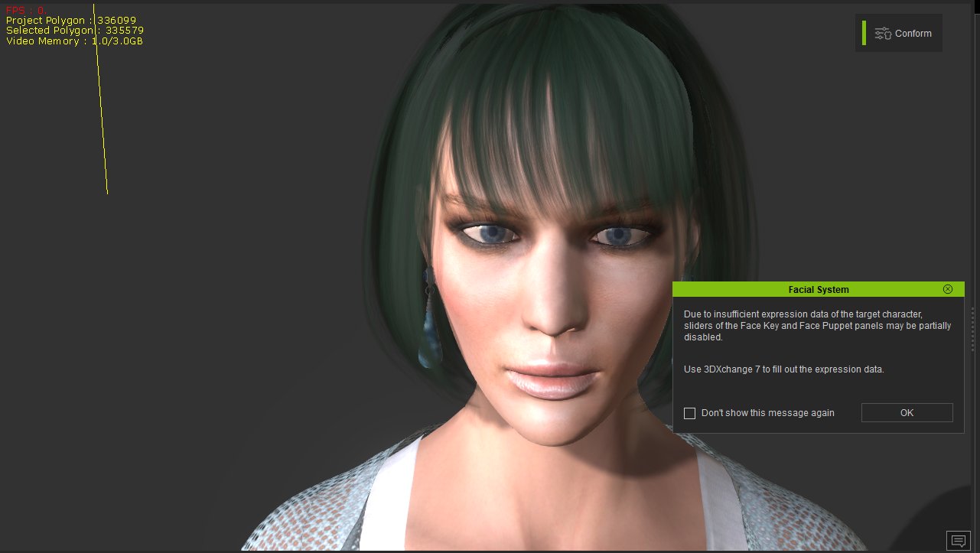
Task: Select the character's mesh jacket shoulder
Action: [x=321, y=505]
